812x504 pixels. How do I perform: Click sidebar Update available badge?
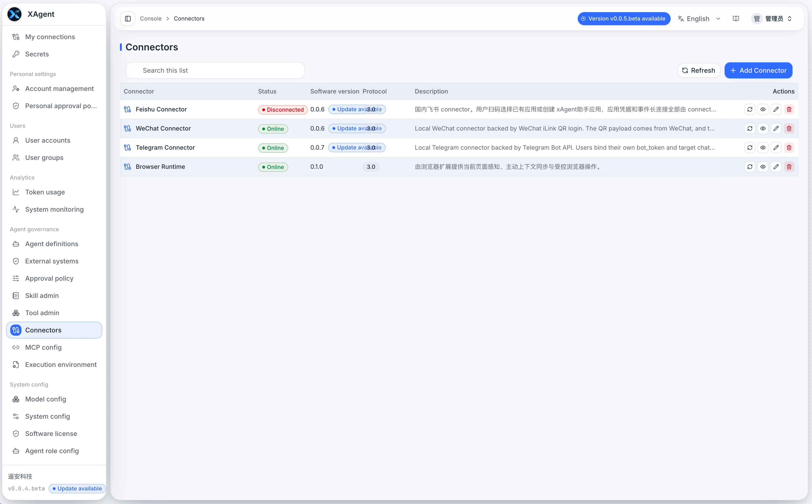[x=77, y=488]
